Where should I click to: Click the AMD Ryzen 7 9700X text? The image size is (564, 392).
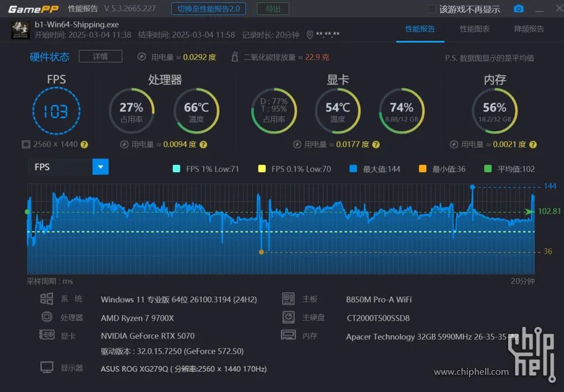pyautogui.click(x=138, y=318)
